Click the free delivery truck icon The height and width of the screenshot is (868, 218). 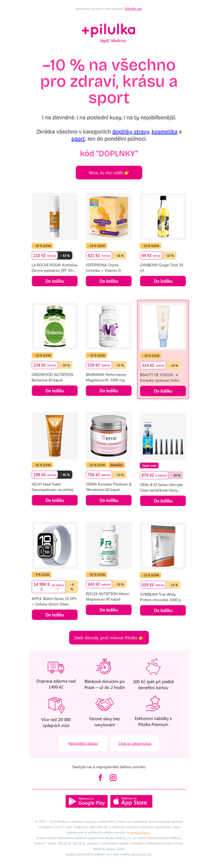tap(56, 667)
